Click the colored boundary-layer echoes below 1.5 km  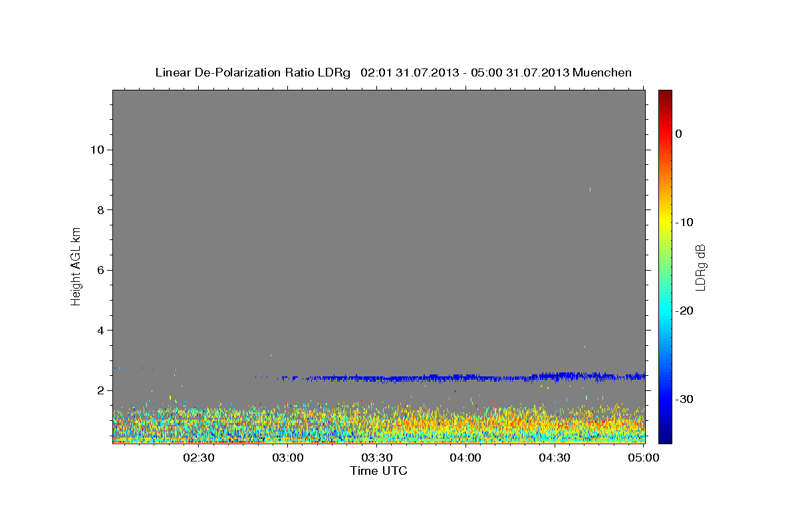pos(378,422)
